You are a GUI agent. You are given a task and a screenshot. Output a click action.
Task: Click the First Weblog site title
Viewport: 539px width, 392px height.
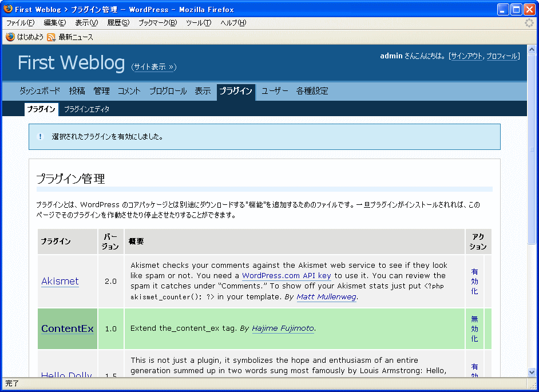pos(71,62)
